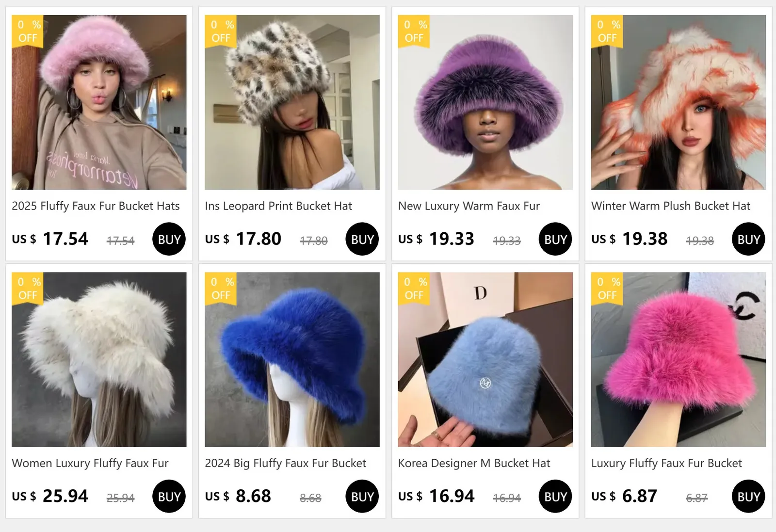Click BUY for 2024 Big Fluffy Faux Fur Bucket

[x=362, y=496]
